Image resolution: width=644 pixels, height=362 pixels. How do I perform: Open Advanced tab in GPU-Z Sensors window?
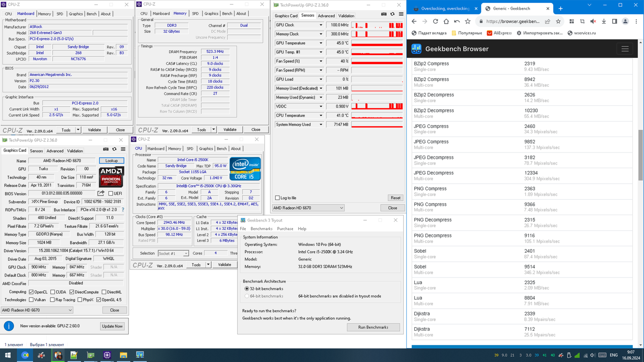(326, 16)
